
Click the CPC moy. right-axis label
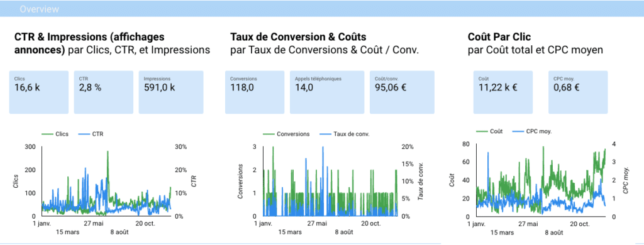click(x=626, y=180)
